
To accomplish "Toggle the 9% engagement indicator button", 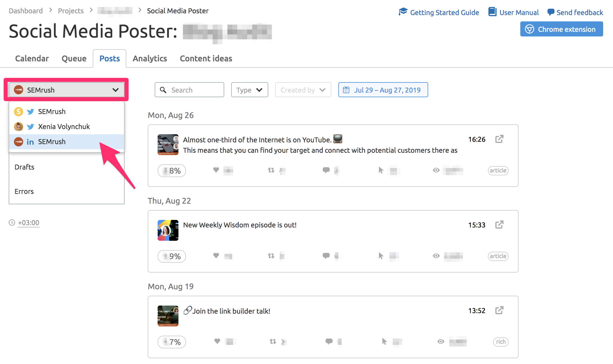I will [172, 256].
